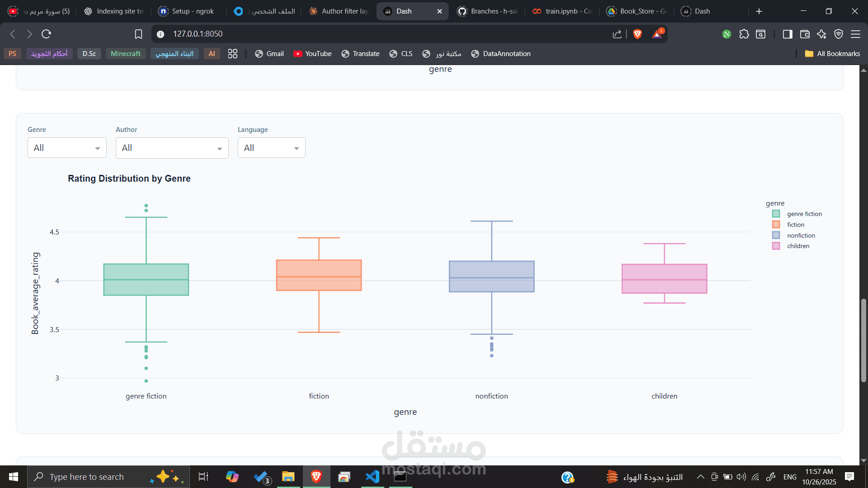This screenshot has height=488, width=868.
Task: Expand the Language filter dropdown
Action: (x=271, y=148)
